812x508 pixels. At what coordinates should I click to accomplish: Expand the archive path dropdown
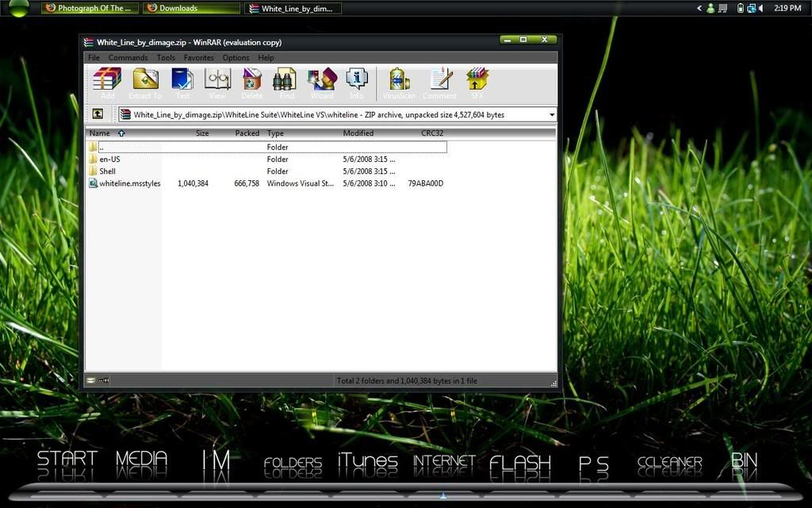[552, 114]
